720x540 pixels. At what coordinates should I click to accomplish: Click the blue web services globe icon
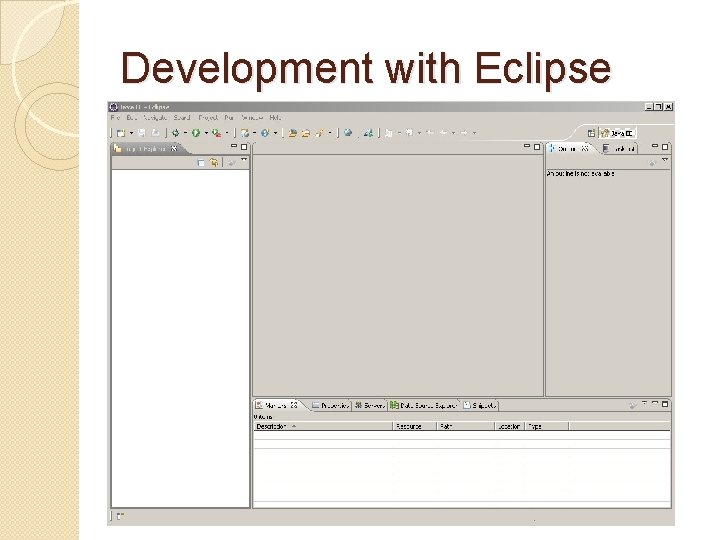265,133
